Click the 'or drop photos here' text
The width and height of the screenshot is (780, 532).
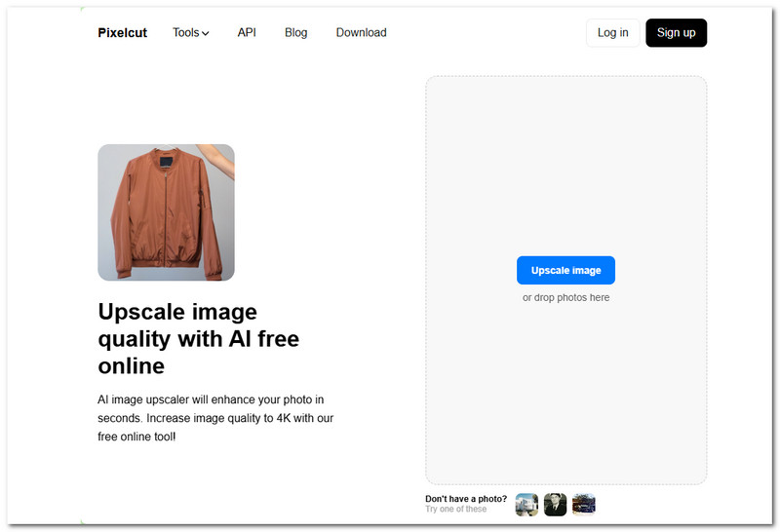coord(565,297)
